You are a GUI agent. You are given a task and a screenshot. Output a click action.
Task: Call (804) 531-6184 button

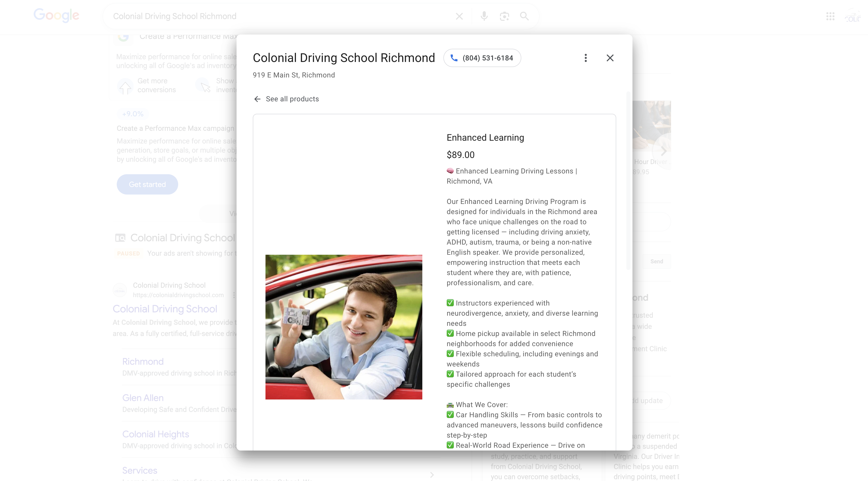point(482,58)
